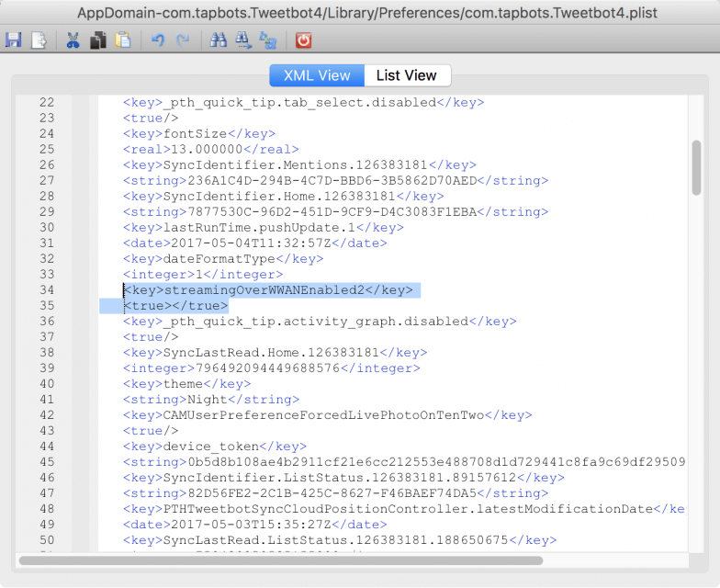Click the export document icon
720x588 pixels.
point(39,40)
